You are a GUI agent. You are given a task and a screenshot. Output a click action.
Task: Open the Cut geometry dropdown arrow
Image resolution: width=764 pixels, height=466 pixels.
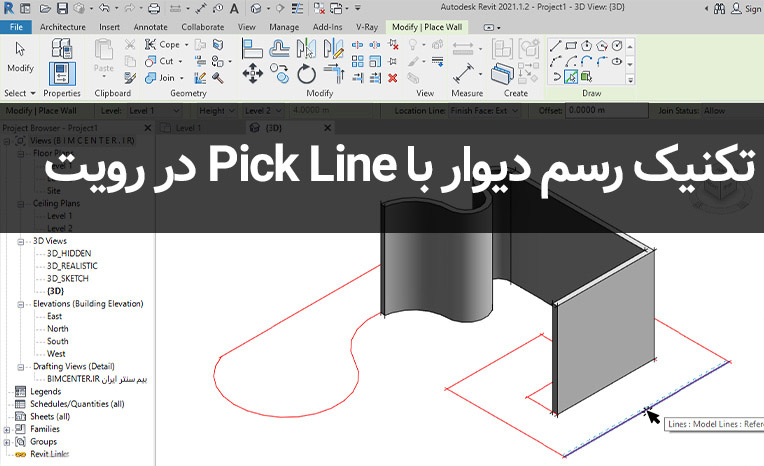180,61
